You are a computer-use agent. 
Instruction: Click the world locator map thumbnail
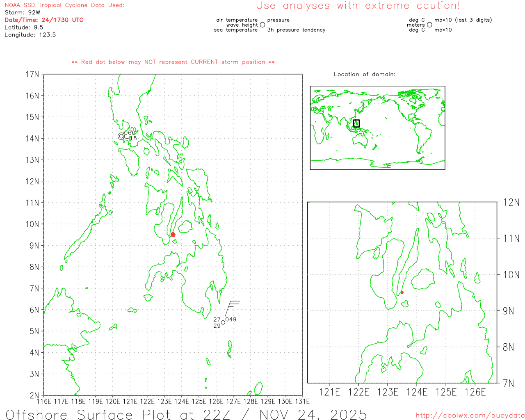pyautogui.click(x=377, y=128)
